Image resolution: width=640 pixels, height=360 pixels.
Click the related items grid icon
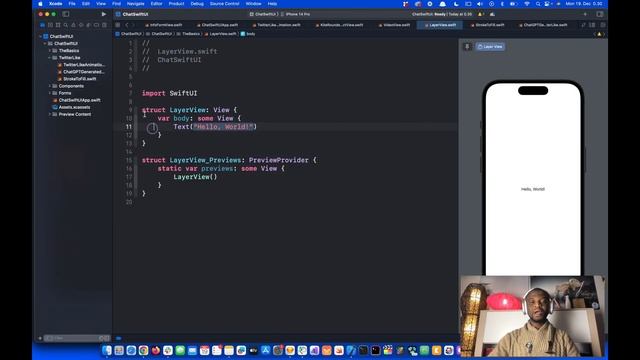(x=118, y=25)
